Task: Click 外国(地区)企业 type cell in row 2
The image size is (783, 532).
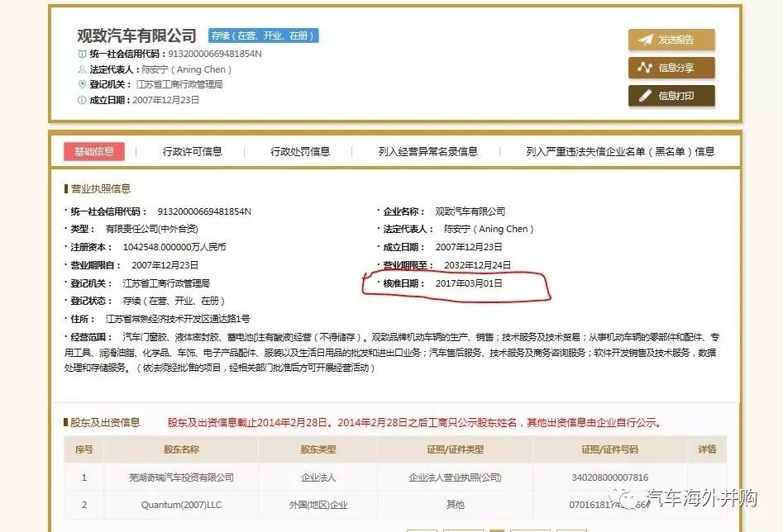Action: coord(318,505)
